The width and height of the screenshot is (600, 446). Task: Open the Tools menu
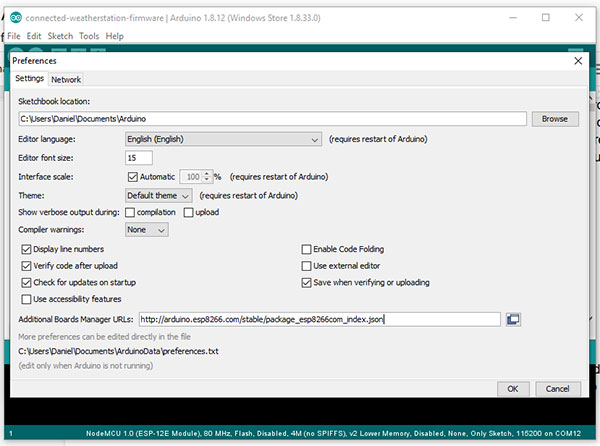90,36
